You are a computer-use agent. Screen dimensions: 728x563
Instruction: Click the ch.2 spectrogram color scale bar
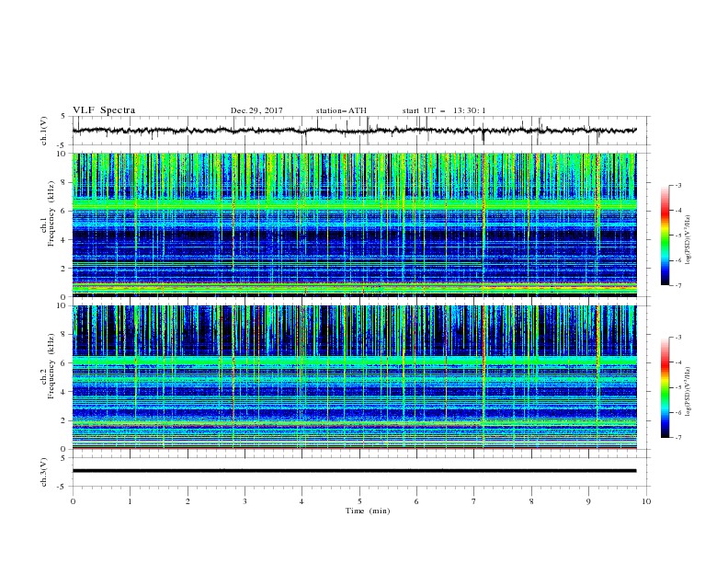point(665,387)
